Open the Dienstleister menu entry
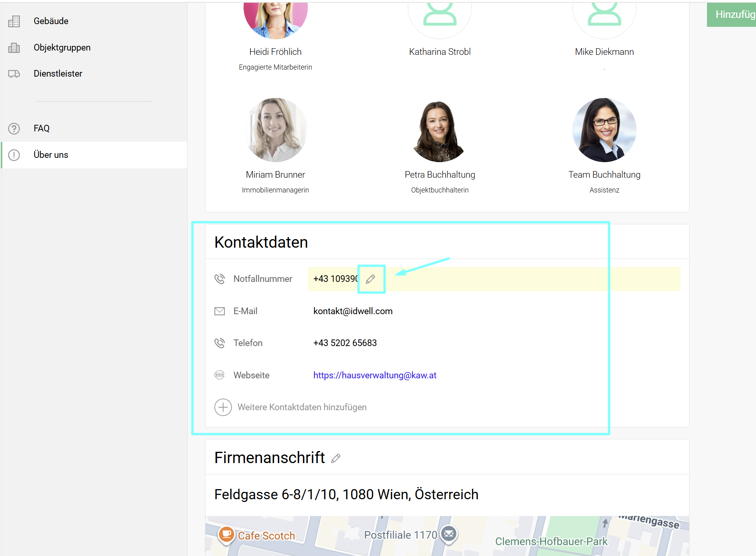The image size is (756, 556). 58,73
